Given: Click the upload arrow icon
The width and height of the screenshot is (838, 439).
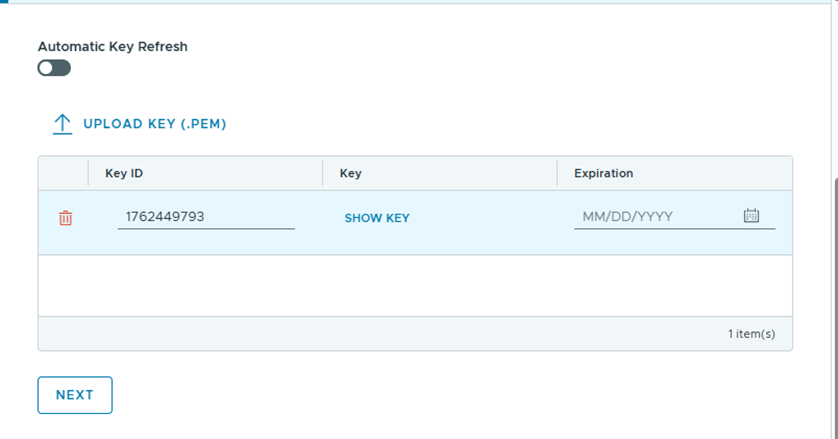Looking at the screenshot, I should [62, 124].
